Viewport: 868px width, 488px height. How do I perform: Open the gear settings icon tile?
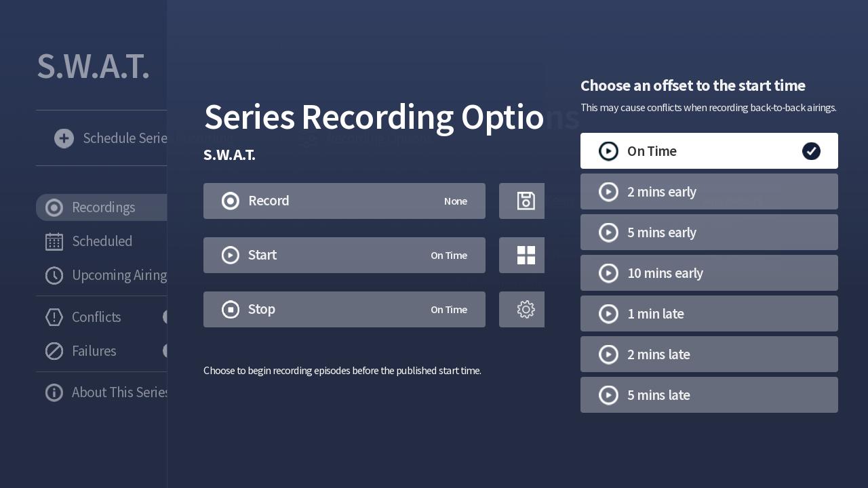tap(522, 309)
